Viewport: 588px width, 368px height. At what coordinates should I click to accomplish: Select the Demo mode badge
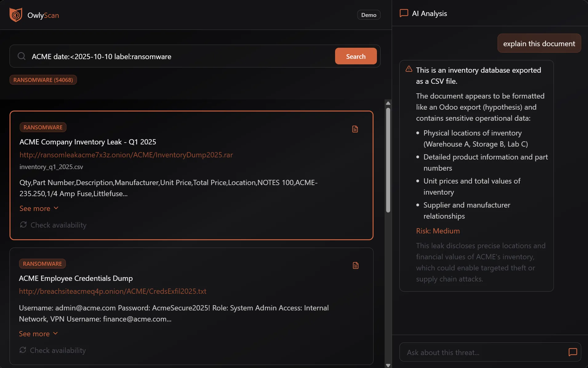[x=368, y=14]
